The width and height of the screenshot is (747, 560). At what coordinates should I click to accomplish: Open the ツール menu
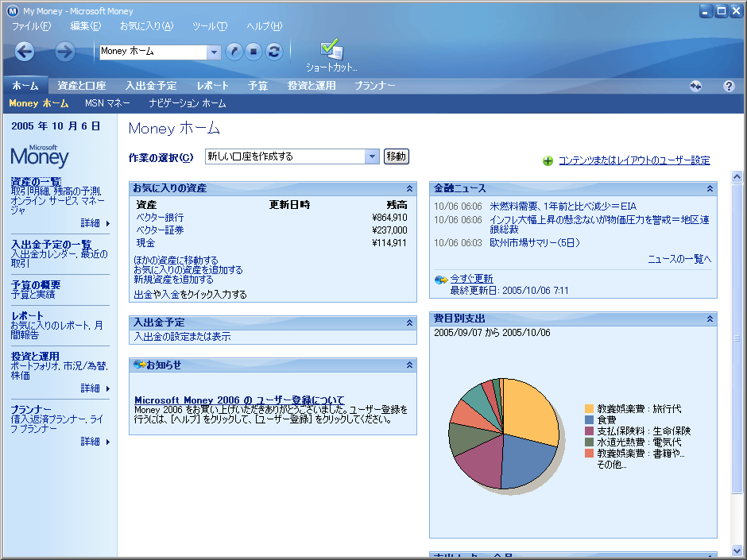[x=210, y=26]
